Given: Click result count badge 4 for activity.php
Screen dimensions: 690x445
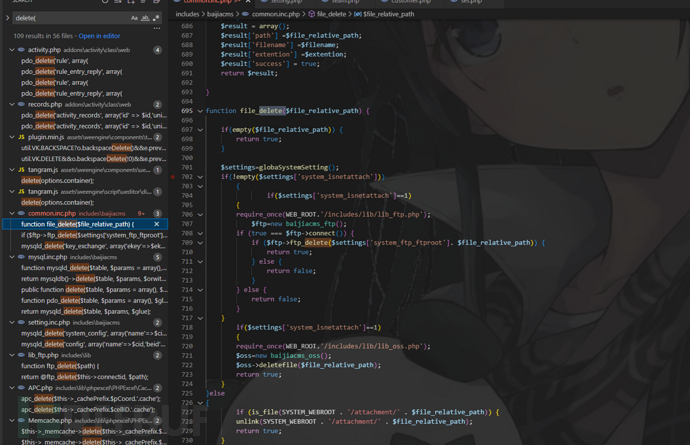Looking at the screenshot, I should [x=157, y=50].
